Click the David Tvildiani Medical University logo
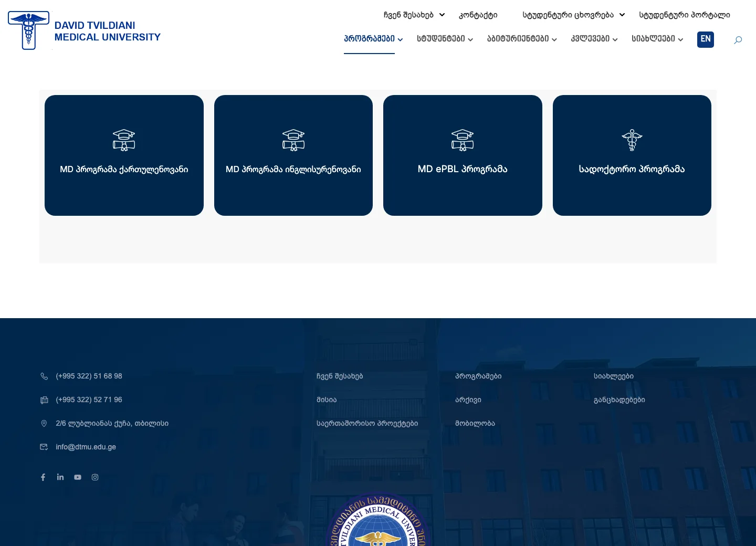The image size is (756, 546). (85, 31)
